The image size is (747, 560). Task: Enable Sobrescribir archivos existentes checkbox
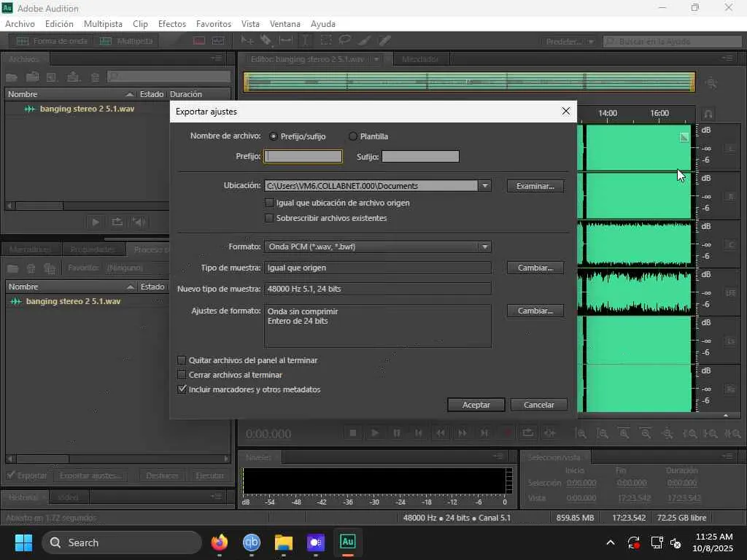[x=269, y=218]
